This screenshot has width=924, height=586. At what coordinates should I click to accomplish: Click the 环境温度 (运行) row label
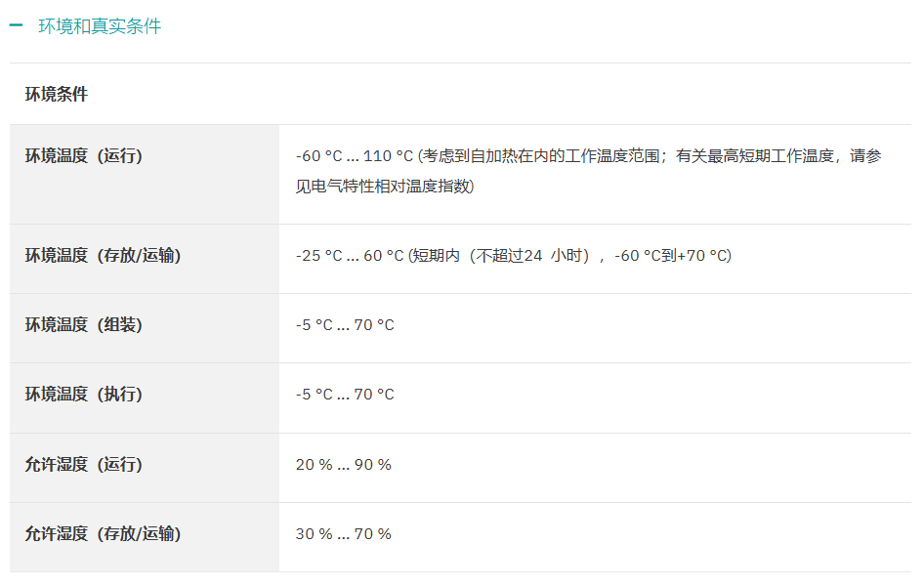(x=84, y=156)
